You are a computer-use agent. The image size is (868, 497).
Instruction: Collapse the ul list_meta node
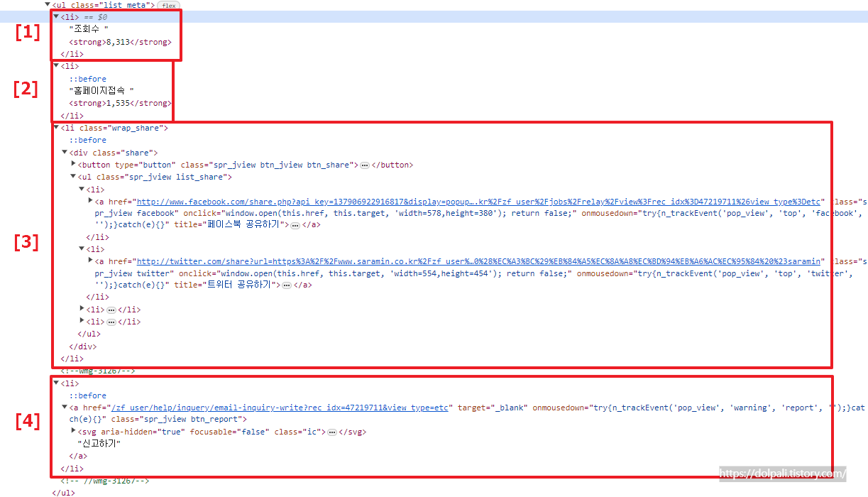point(48,4)
